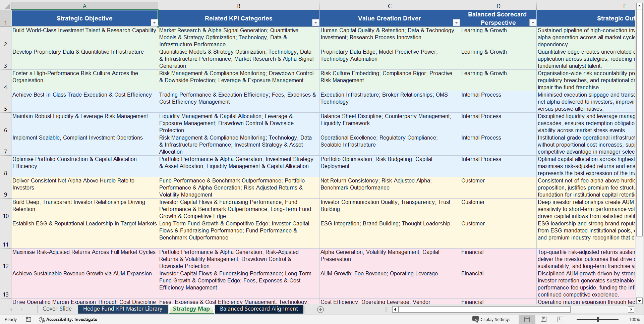Switch to Page Break Preview icon
Viewport: 644px width, 324px height.
coord(560,319)
